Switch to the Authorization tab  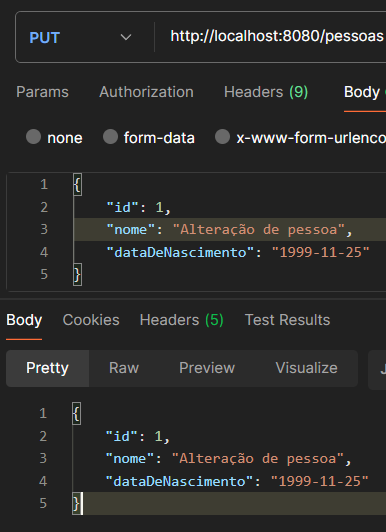(146, 92)
